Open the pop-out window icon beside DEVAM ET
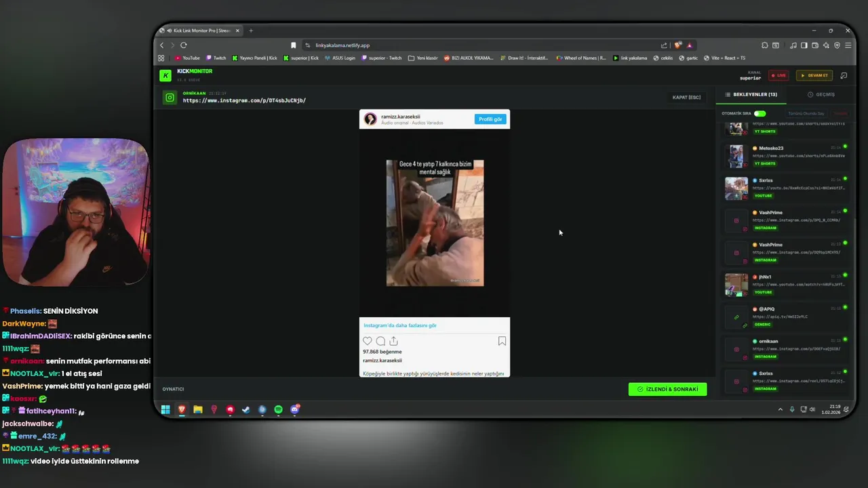This screenshot has width=868, height=488. point(844,75)
